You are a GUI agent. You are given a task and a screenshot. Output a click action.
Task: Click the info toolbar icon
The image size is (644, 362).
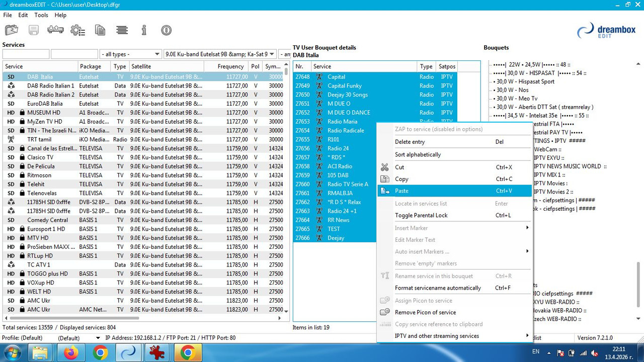click(144, 30)
